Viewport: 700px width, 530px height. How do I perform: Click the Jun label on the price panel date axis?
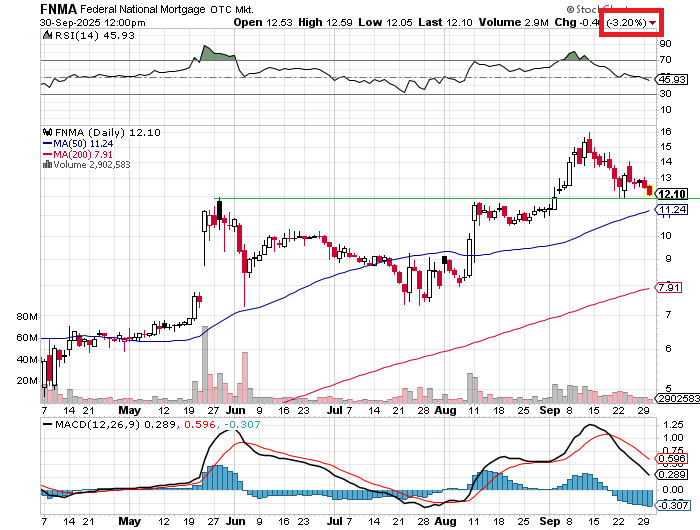click(x=235, y=410)
